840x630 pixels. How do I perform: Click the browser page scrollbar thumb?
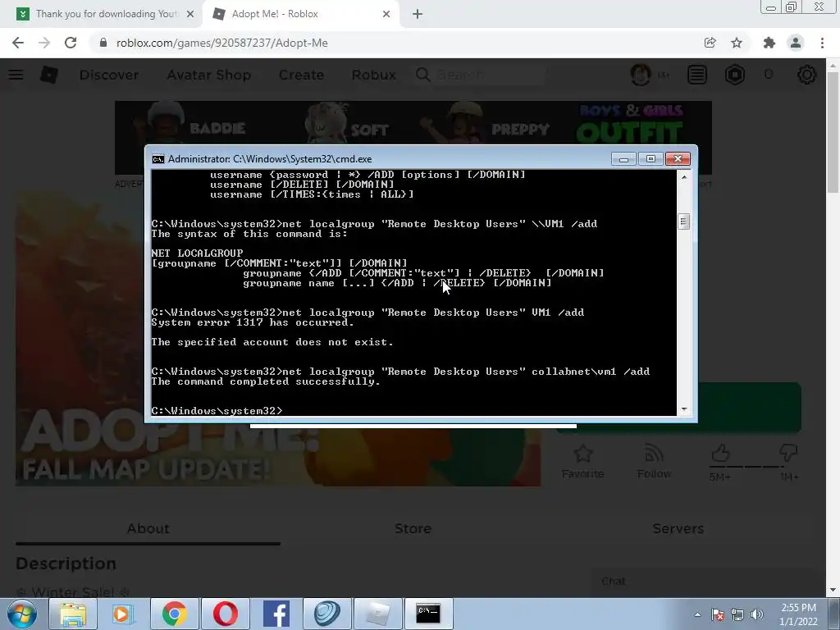833,131
